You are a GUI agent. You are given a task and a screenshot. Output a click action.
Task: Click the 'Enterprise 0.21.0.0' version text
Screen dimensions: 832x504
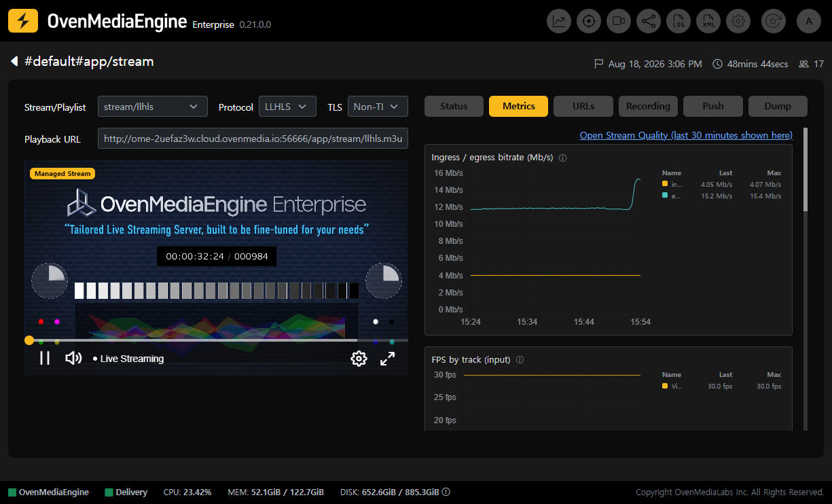232,24
